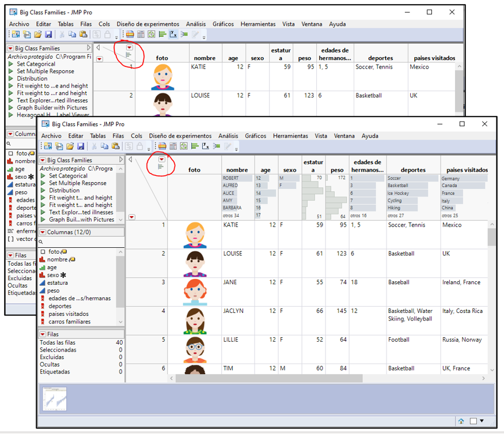Image resolution: width=504 pixels, height=434 pixels.
Task: Click the red bar-chart icon beside nombre column
Action: tap(41, 259)
